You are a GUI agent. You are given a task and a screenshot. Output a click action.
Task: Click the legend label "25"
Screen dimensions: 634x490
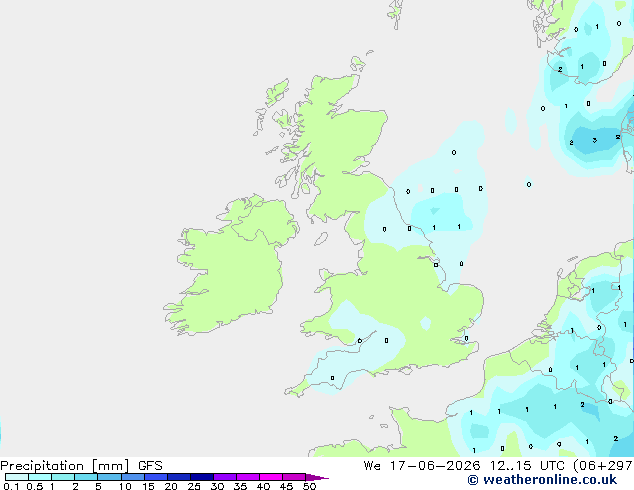(x=194, y=486)
